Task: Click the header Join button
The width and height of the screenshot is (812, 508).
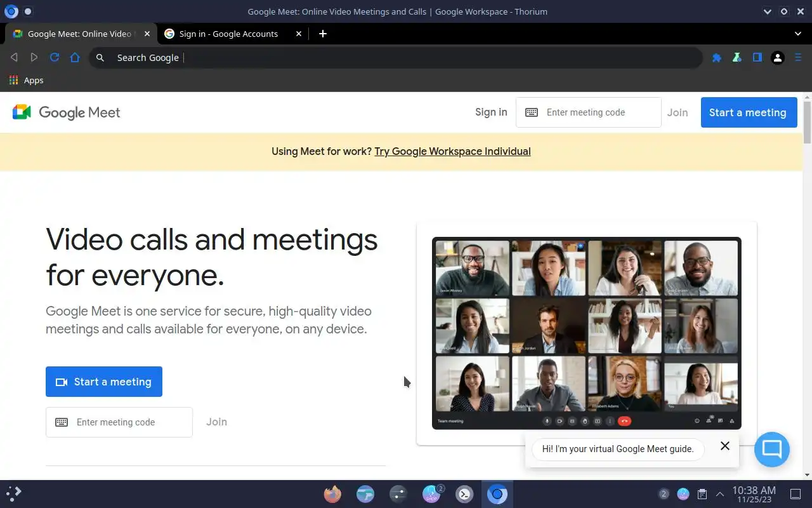Action: tap(678, 112)
